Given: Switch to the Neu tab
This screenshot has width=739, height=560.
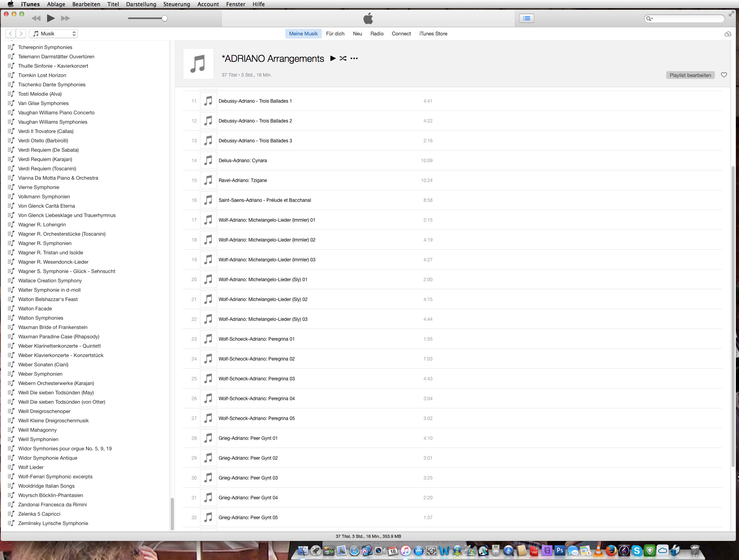Looking at the screenshot, I should 357,34.
